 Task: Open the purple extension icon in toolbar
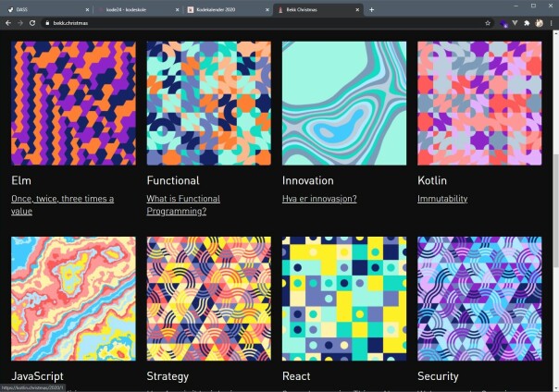click(503, 23)
